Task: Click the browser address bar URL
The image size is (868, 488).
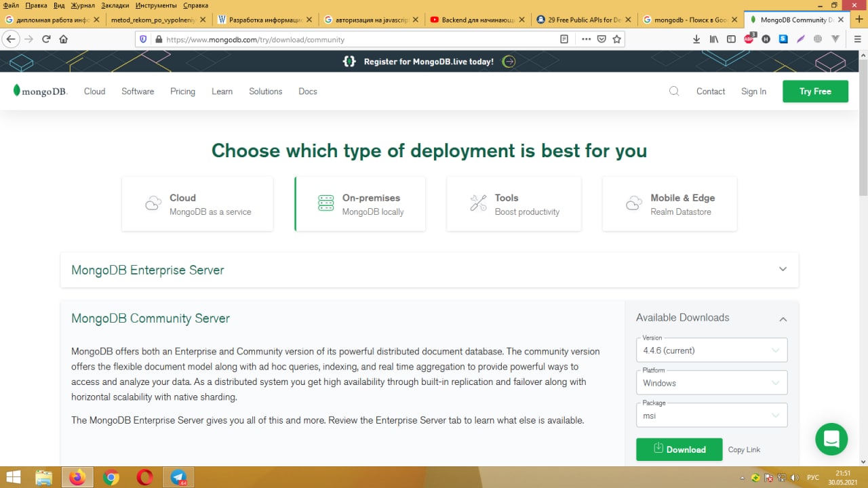Action: tap(256, 39)
